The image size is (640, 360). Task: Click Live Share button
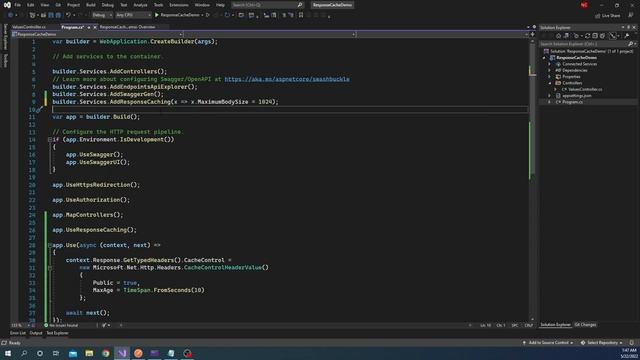pos(607,16)
